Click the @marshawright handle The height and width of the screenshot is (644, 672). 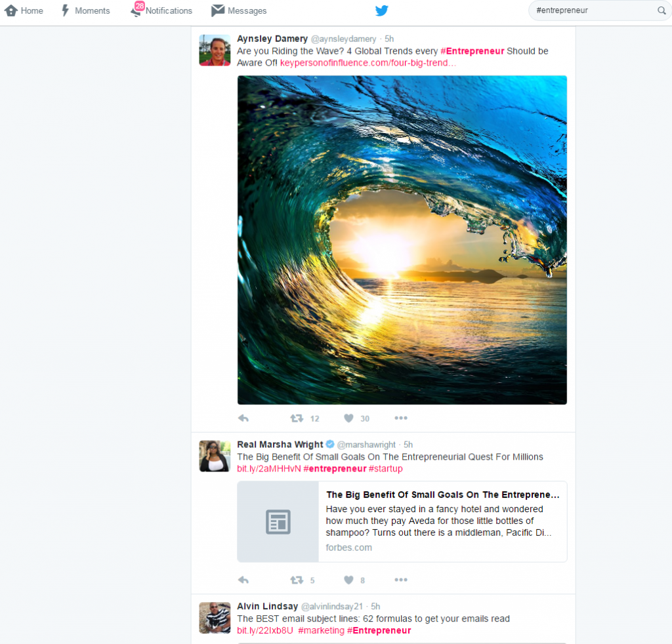pos(366,445)
